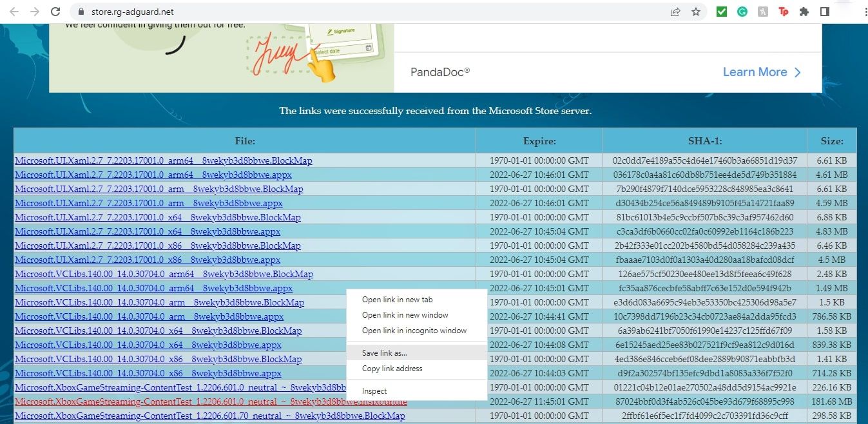
Task: Select the 181.68 MB size cell
Action: [832, 401]
